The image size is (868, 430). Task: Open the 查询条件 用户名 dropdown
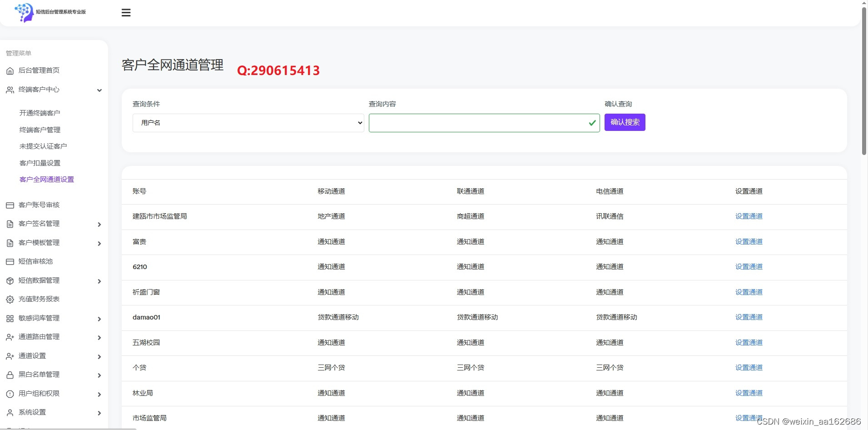248,123
